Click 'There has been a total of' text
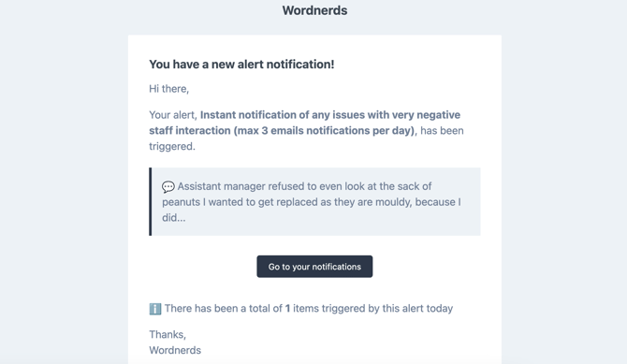The width and height of the screenshot is (627, 364). pos(224,309)
